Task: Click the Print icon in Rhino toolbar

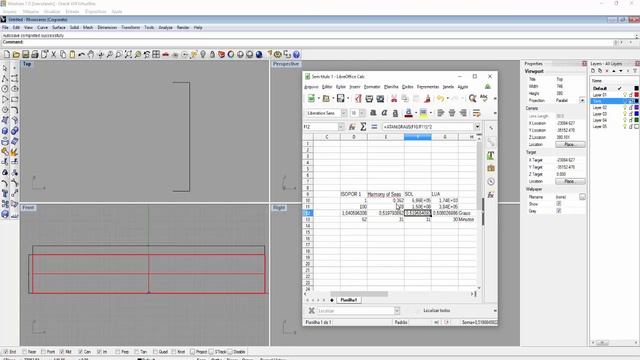Action: 35,54
